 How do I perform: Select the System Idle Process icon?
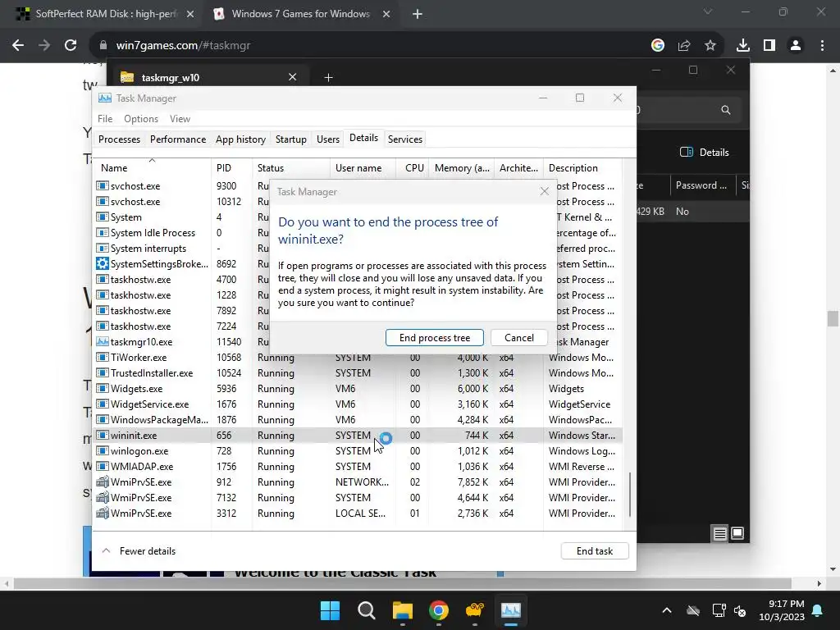[103, 232]
